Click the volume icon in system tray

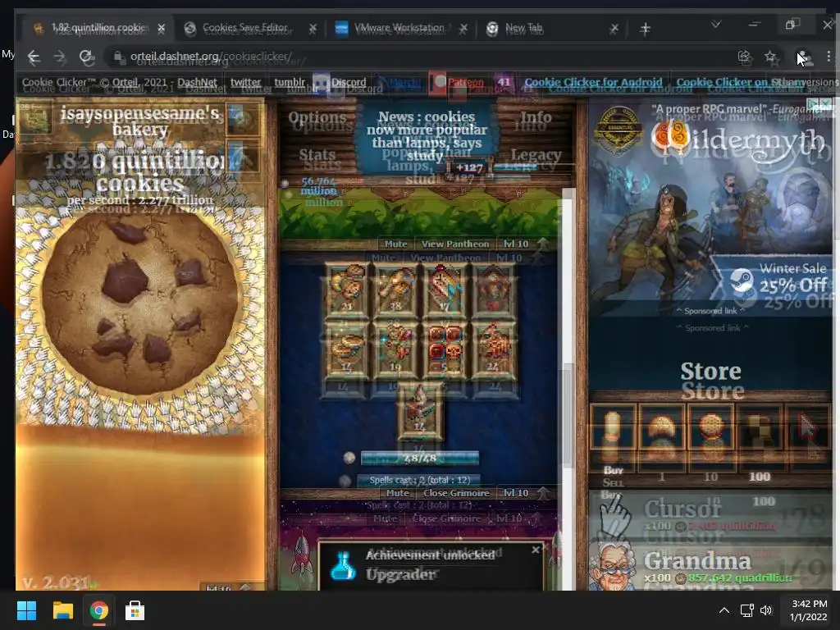[x=766, y=610]
